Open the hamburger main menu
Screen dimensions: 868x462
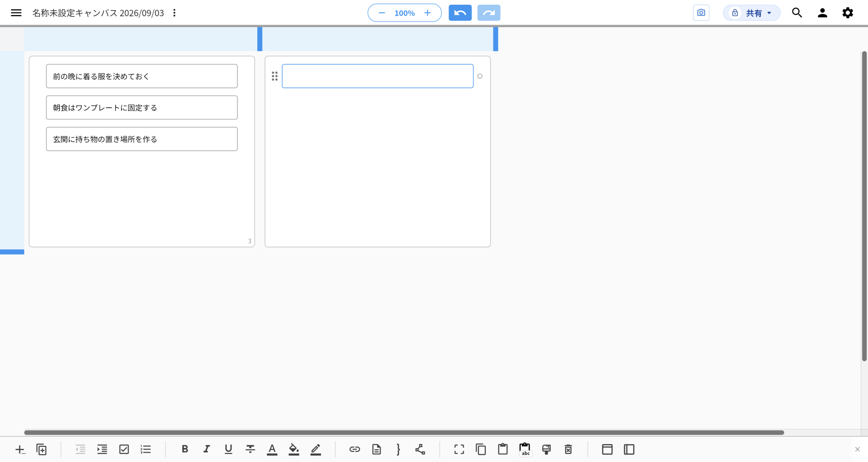[16, 13]
